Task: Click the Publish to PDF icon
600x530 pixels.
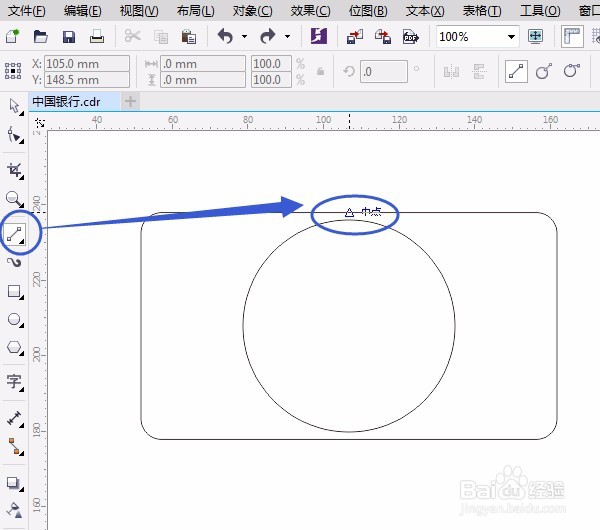Action: (x=411, y=37)
